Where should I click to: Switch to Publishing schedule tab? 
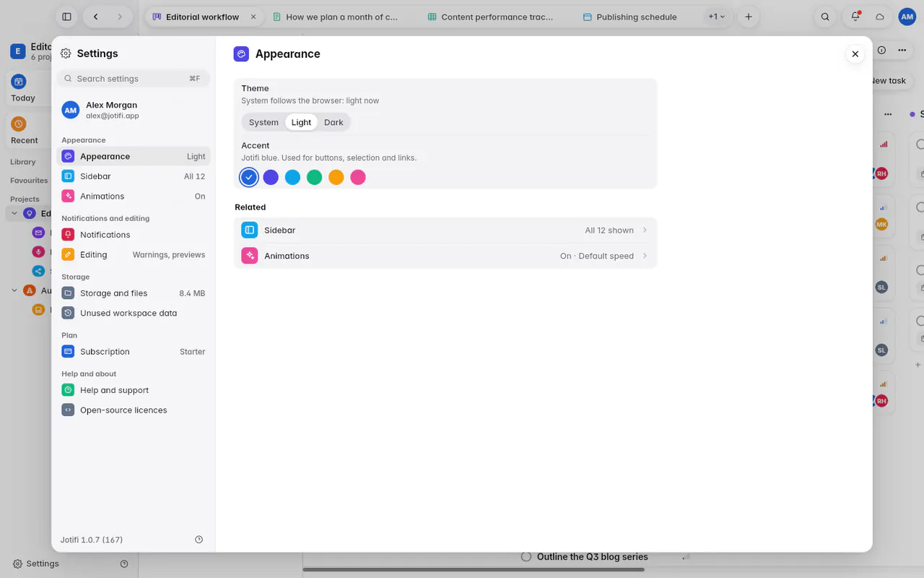[x=630, y=17]
